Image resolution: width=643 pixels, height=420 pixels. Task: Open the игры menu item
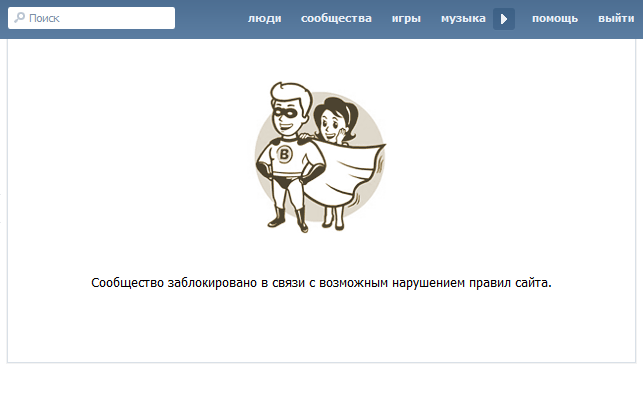point(406,18)
